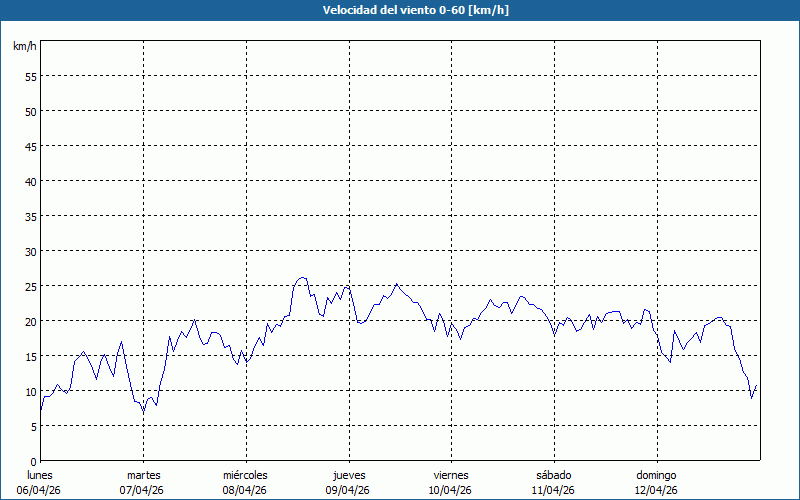This screenshot has height=500, width=800.
Task: Select the 25 tick label on the y-axis
Action: 30,286
